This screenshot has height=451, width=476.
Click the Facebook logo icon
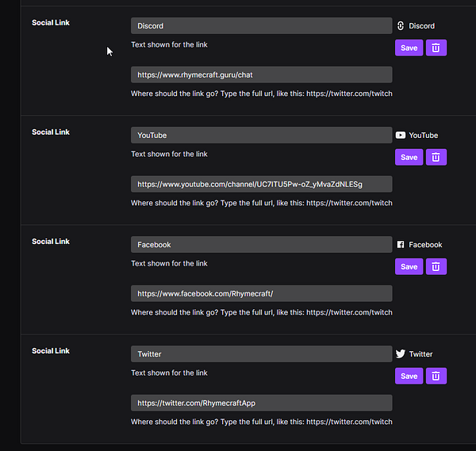401,245
